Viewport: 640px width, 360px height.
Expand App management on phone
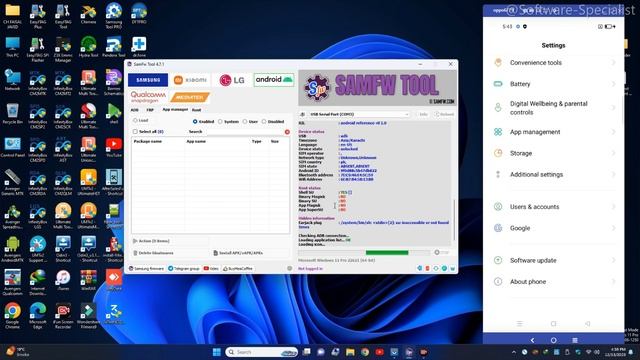click(x=553, y=132)
